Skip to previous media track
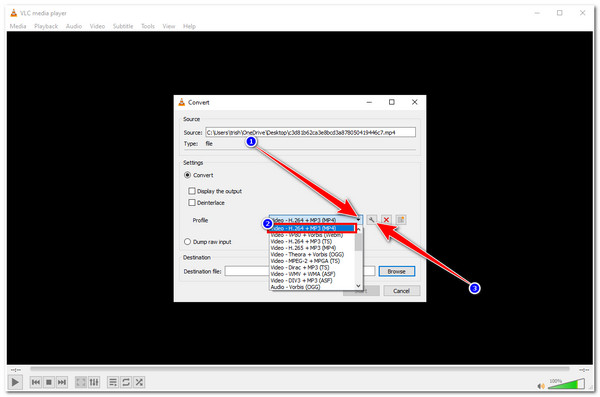This screenshot has width=600, height=397. (36, 382)
